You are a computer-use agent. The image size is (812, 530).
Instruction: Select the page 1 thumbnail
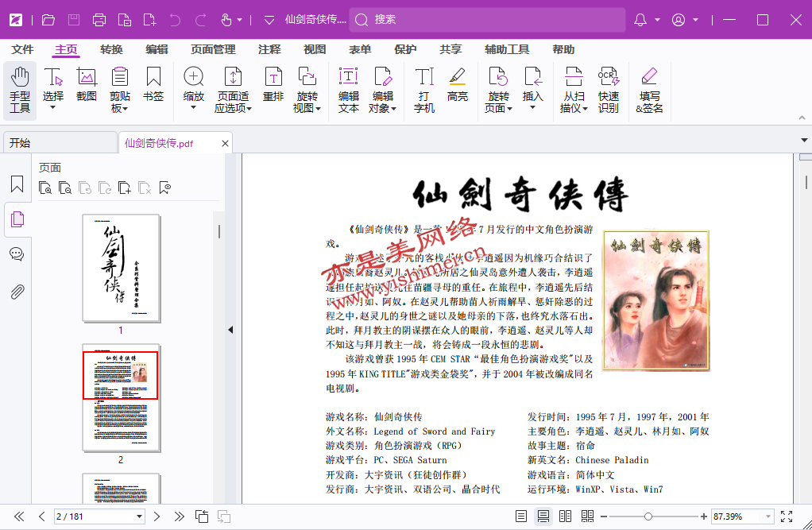(122, 269)
